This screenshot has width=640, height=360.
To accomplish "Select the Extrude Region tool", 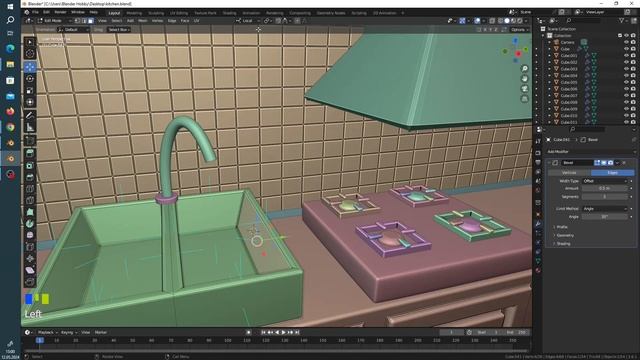I will (30, 153).
